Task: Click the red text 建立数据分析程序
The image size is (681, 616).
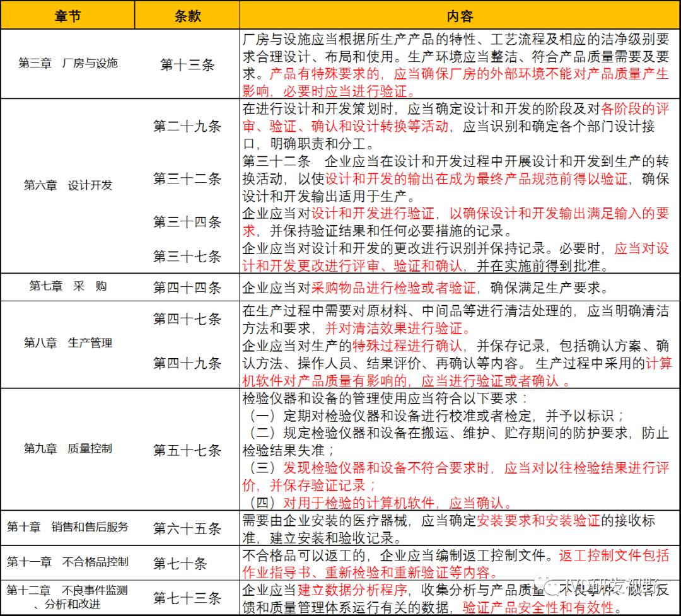Action: [353, 591]
